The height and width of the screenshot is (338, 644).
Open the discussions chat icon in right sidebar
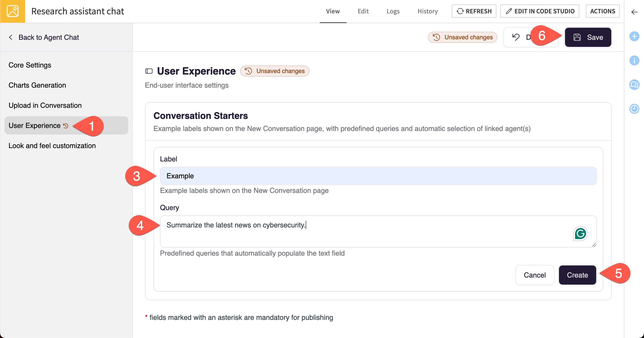pos(634,85)
